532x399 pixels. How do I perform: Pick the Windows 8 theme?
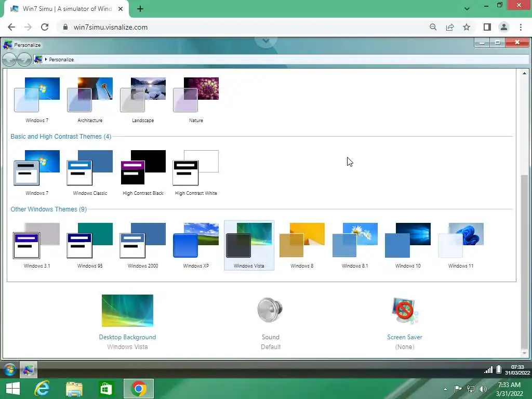tap(302, 245)
